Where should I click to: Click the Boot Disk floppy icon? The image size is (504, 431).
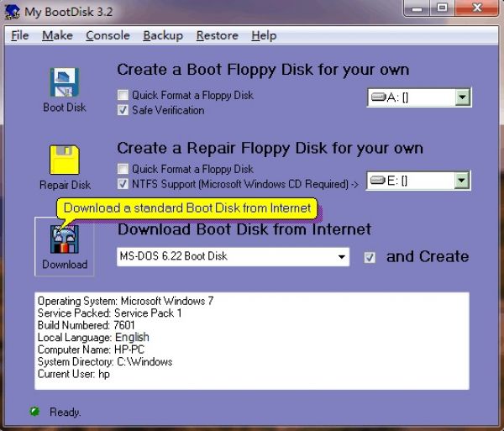pyautogui.click(x=65, y=82)
